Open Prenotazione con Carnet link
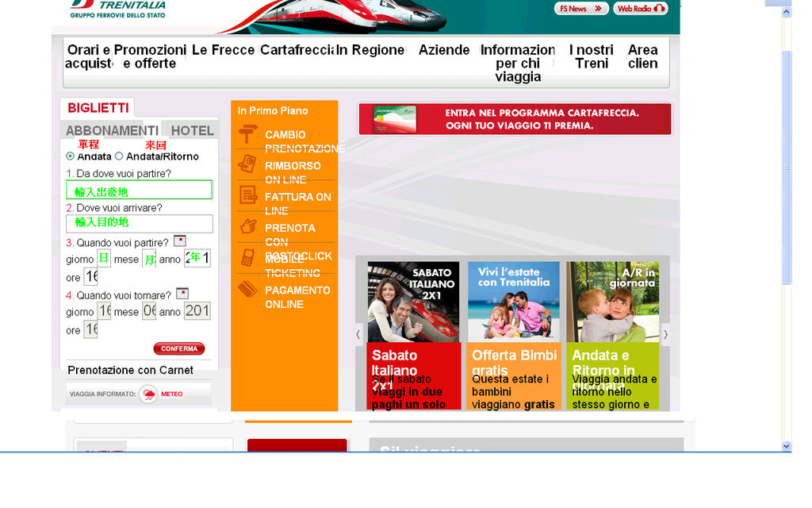Image resolution: width=812 pixels, height=508 pixels. (x=131, y=370)
